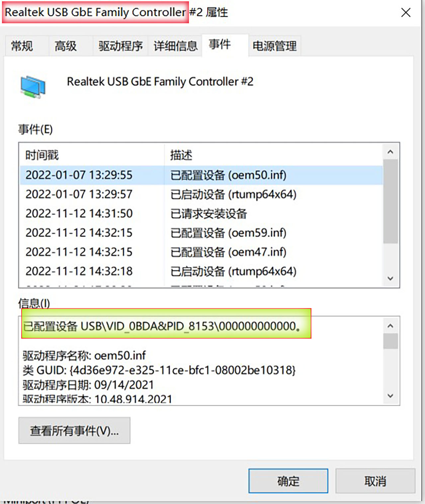The image size is (425, 504).
Task: Click the 时间戳 column header
Action: pos(92,155)
